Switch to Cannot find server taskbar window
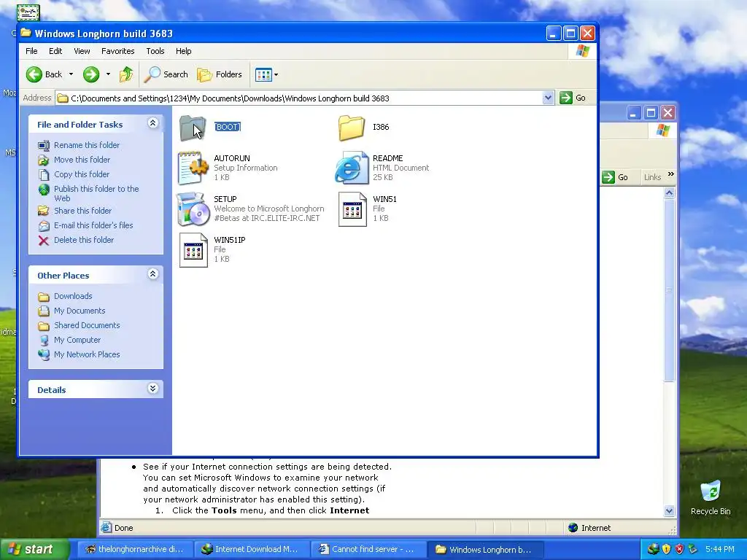747x560 pixels. (x=368, y=550)
